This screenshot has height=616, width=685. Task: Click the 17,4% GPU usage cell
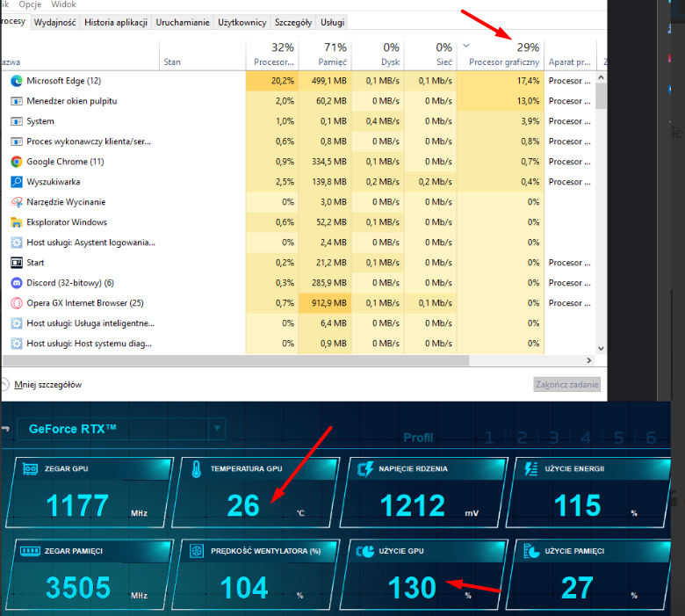(x=501, y=81)
